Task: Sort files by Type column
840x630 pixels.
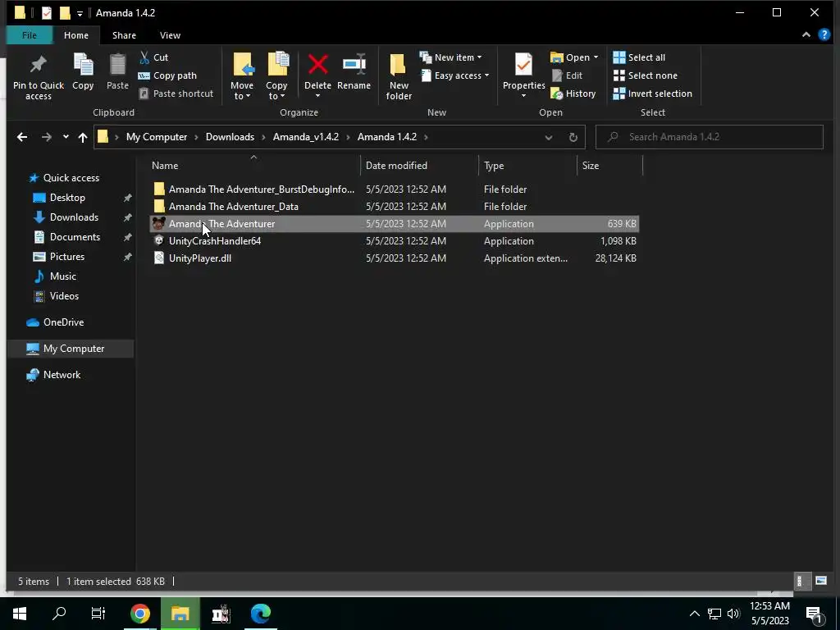Action: (x=527, y=166)
